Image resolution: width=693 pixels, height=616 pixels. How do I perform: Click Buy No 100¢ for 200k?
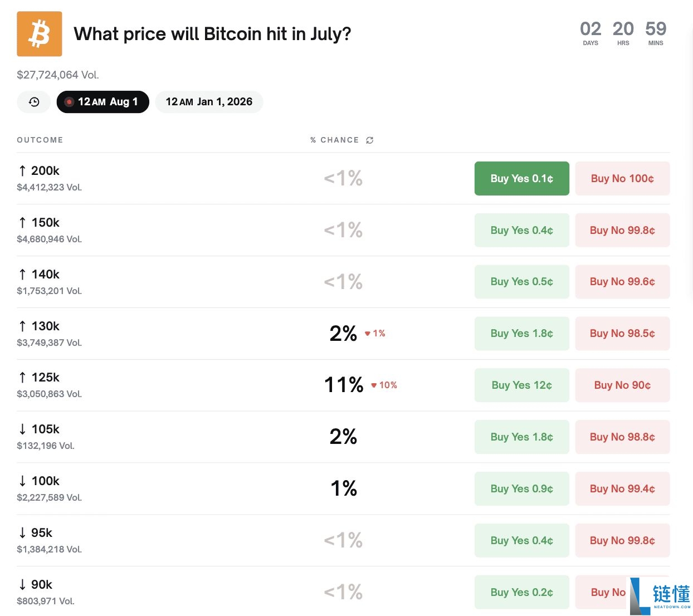tap(622, 179)
